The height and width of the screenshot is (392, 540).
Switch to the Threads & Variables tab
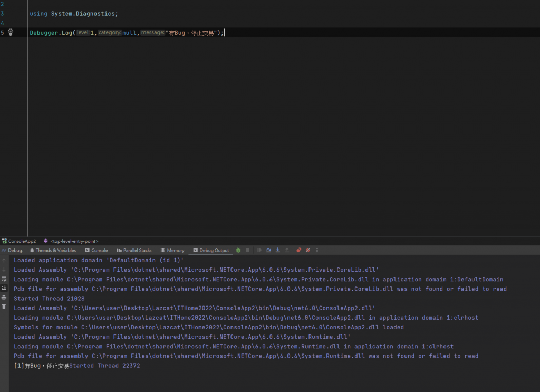53,251
